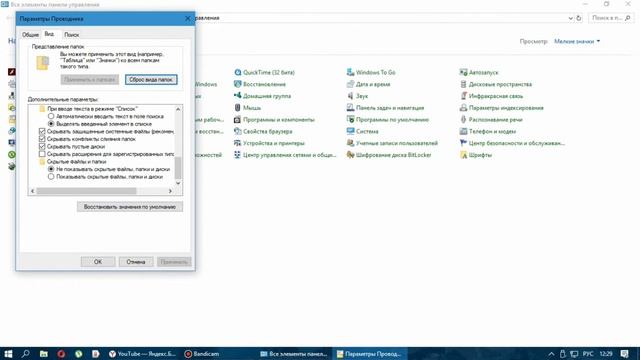The image size is (640, 360).
Task: Open the Дата и время icon
Action: (350, 84)
